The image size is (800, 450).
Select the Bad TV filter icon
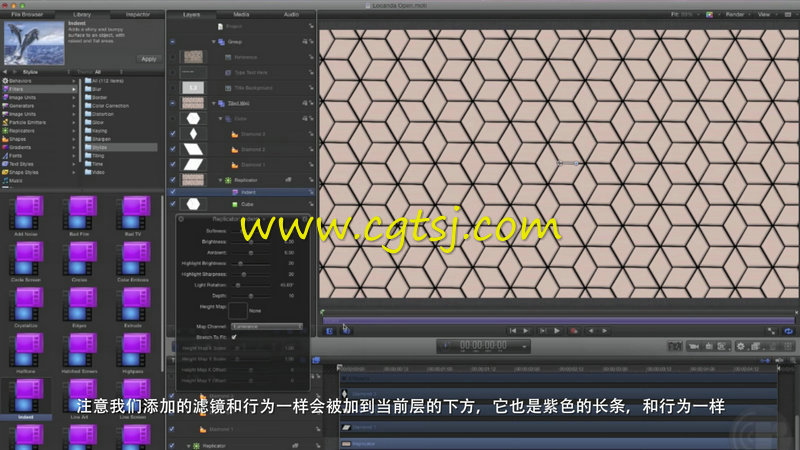(133, 213)
